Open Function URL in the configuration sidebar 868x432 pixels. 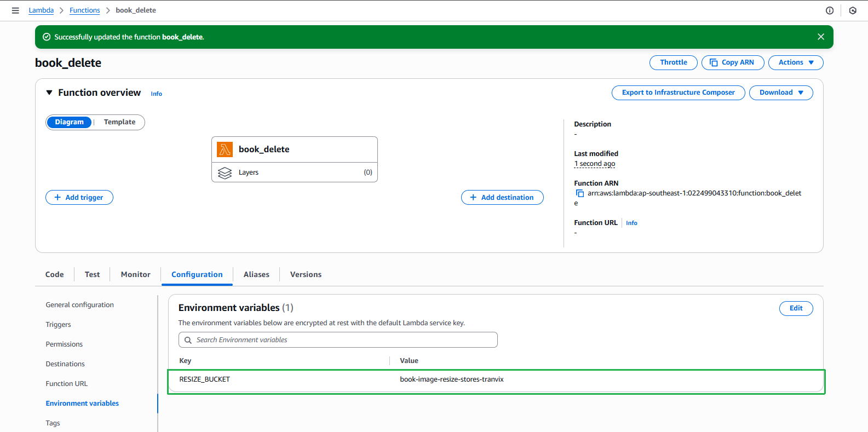point(67,384)
